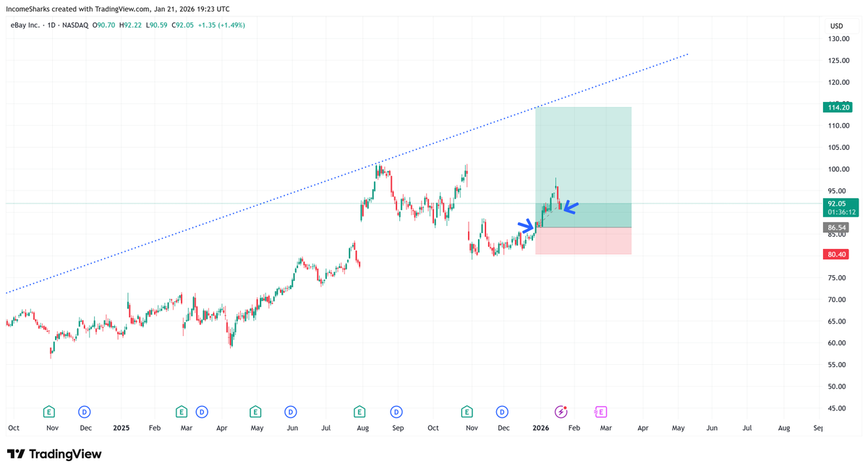Click the D dividend marker for September 2025

point(396,412)
